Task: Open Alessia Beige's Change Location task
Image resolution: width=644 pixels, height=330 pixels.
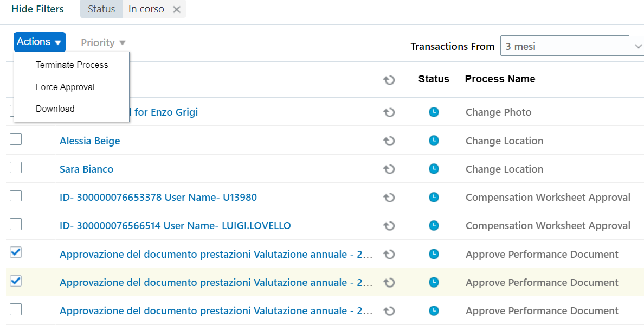Action: 89,141
